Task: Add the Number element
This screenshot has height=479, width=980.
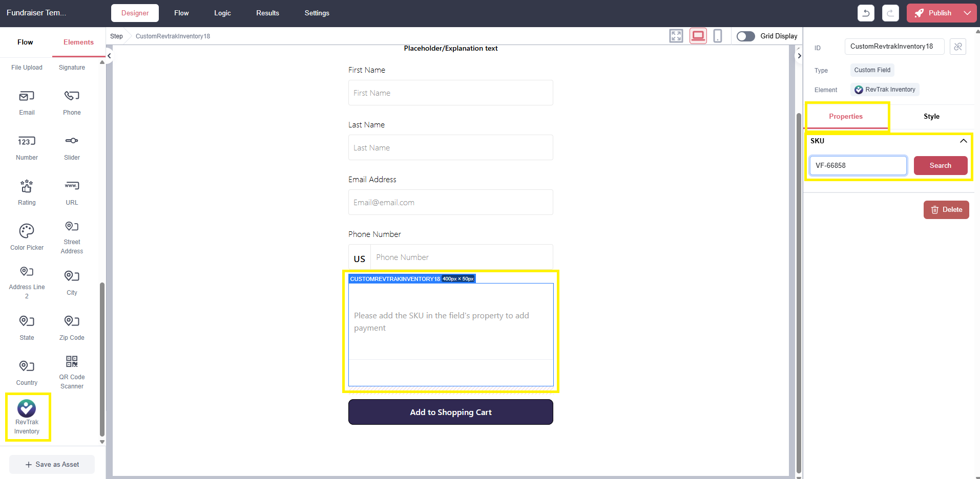Action: tap(27, 148)
